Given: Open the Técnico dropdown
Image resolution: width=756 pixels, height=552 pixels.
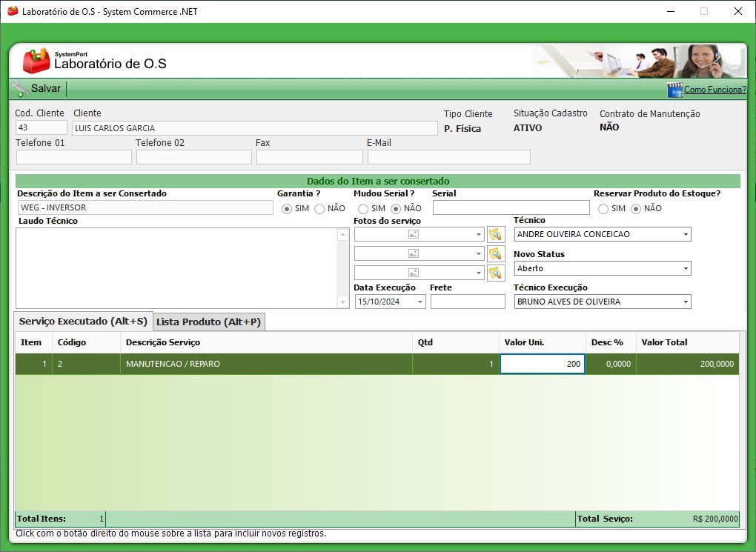Looking at the screenshot, I should click(x=685, y=234).
